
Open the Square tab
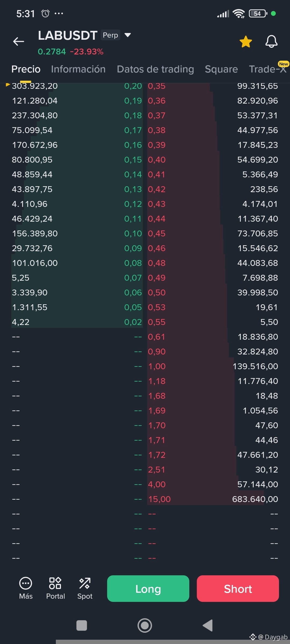pyautogui.click(x=221, y=69)
